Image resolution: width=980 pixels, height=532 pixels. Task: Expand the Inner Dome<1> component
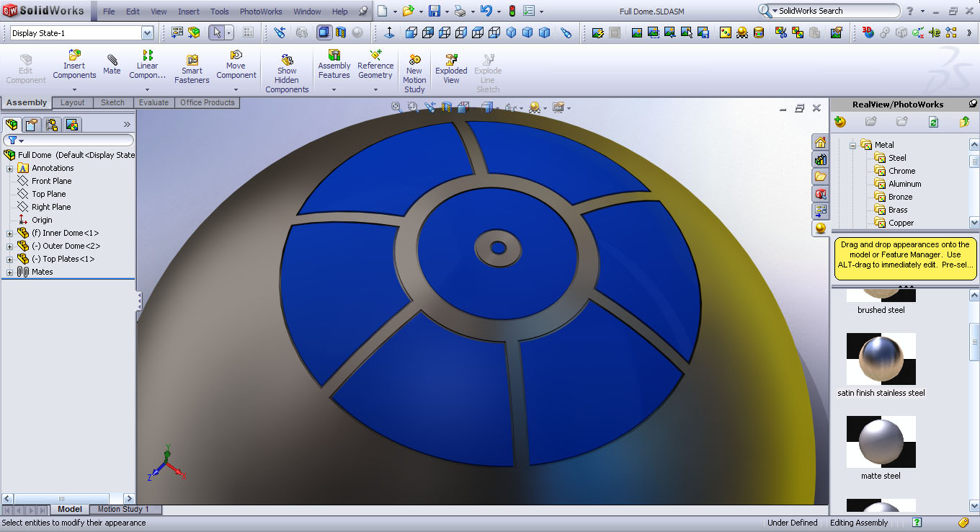click(x=10, y=233)
